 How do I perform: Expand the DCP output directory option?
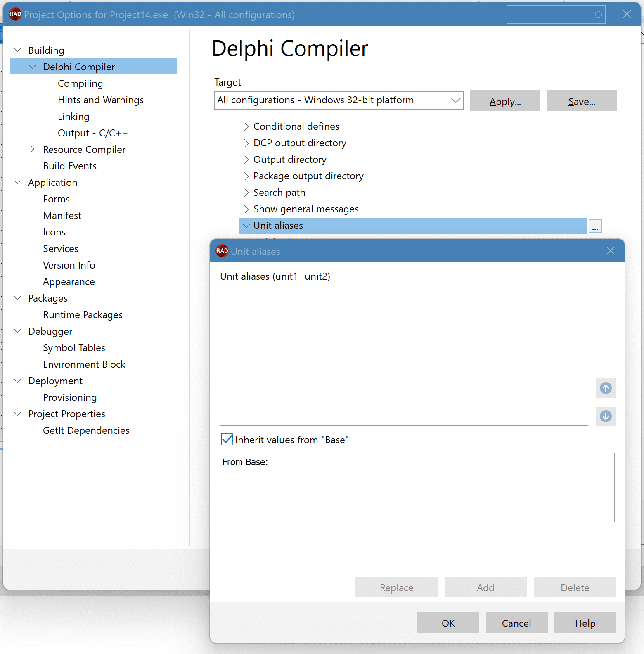coord(246,143)
